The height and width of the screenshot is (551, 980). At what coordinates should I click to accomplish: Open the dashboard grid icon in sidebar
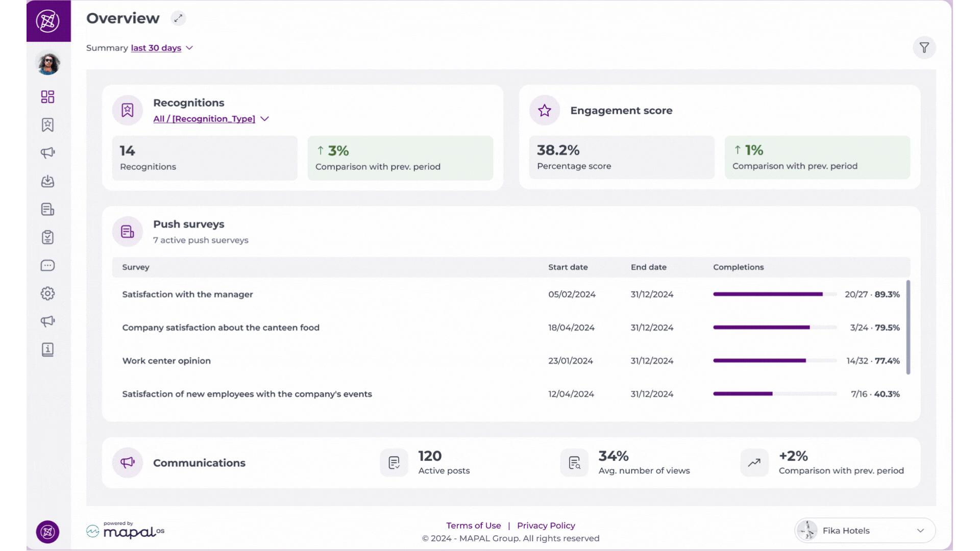tap(47, 97)
